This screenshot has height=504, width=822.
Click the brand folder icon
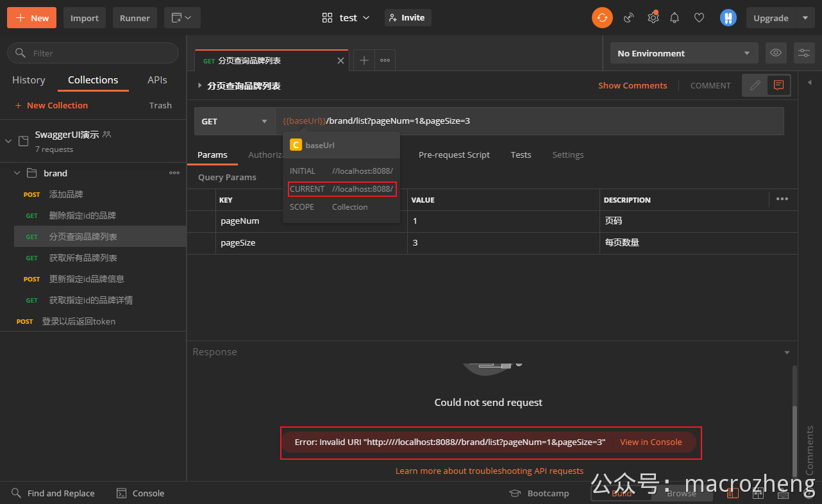(x=31, y=173)
